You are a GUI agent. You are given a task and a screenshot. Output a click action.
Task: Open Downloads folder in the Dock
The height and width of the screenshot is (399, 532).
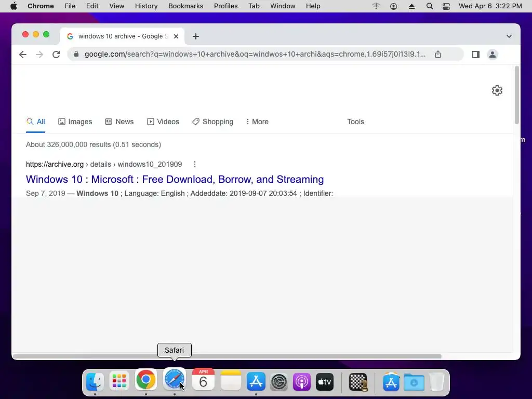(414, 381)
